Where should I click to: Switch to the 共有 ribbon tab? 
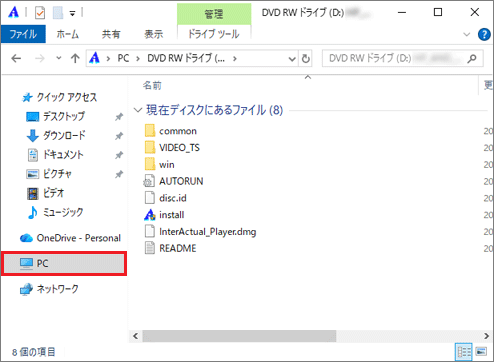point(111,34)
